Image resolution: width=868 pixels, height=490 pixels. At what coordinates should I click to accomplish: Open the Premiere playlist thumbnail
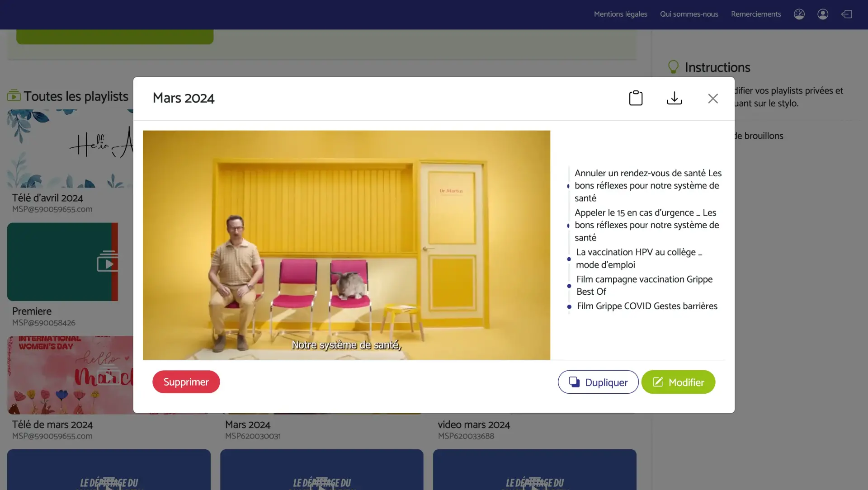pyautogui.click(x=62, y=262)
